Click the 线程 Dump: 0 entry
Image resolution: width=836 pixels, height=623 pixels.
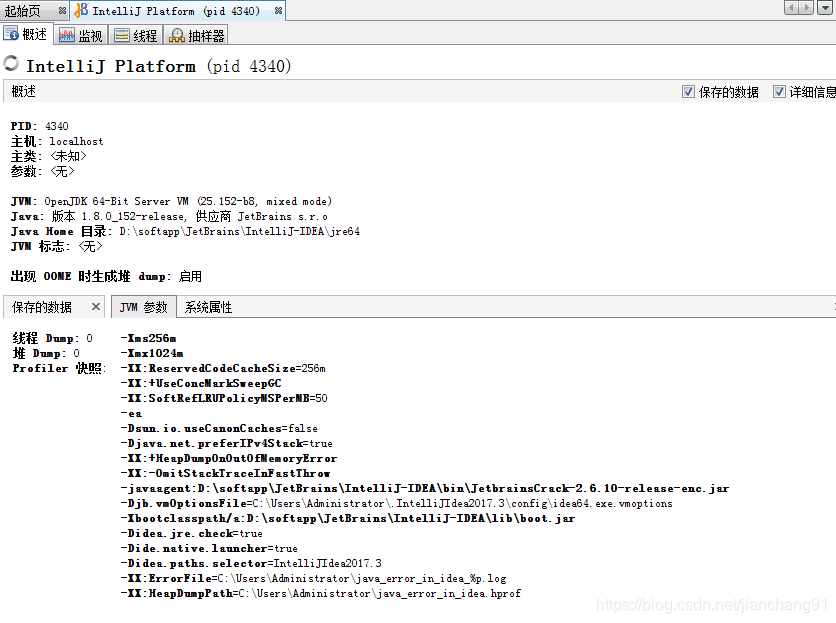[x=52, y=338]
